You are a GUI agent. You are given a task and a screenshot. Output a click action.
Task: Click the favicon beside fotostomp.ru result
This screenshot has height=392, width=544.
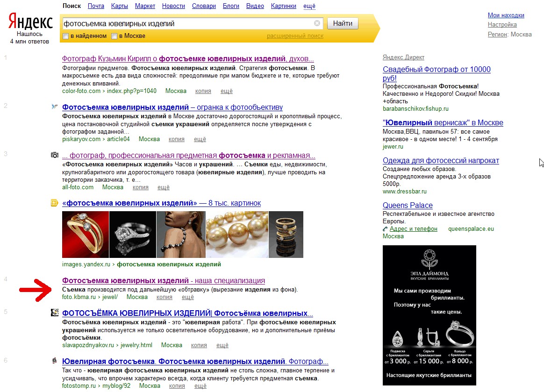55,361
